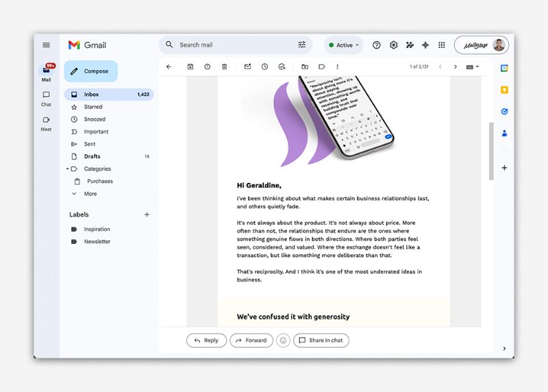Expand More in the folder list
The image size is (548, 392).
90,194
